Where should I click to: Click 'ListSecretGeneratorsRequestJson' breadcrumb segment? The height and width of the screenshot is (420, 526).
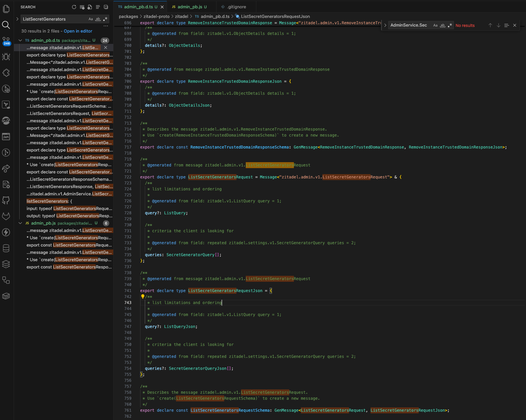click(x=275, y=16)
